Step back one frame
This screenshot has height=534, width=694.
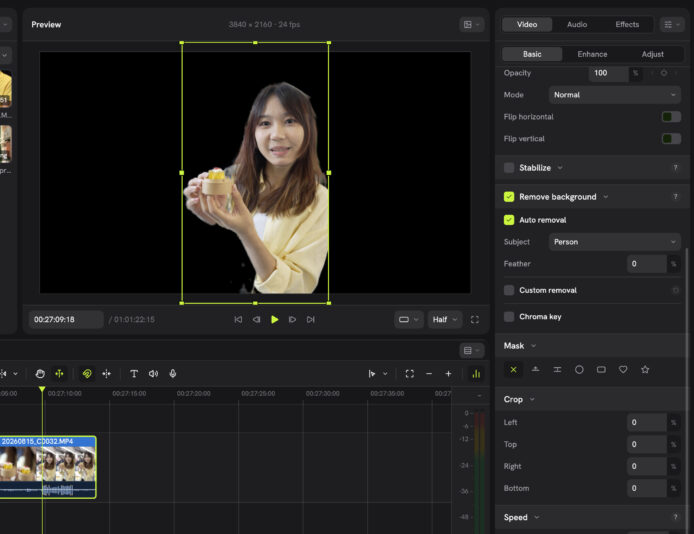pos(256,319)
